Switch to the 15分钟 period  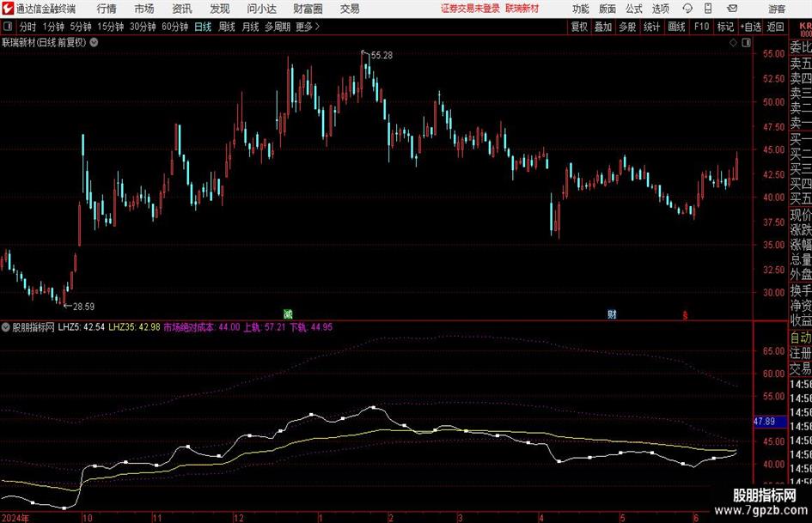[111, 27]
